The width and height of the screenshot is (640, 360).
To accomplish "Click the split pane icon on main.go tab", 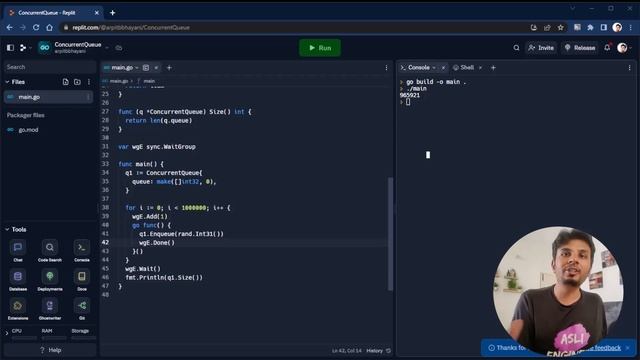I will click(146, 68).
